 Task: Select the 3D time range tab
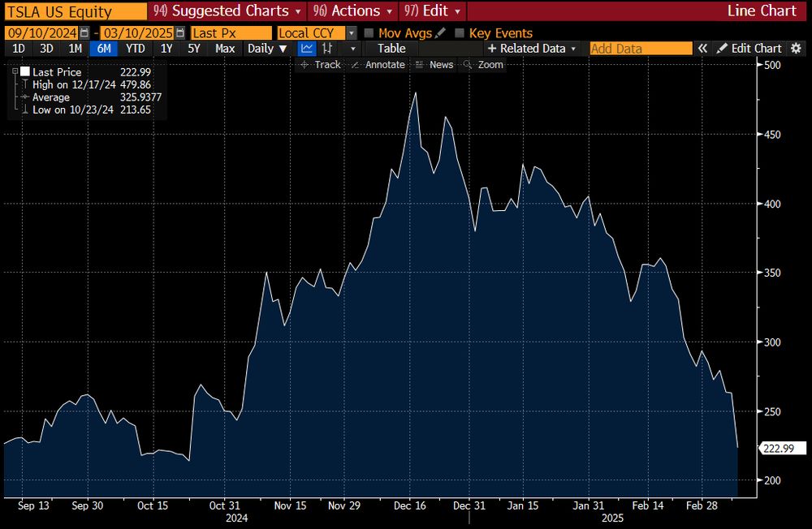(x=46, y=49)
